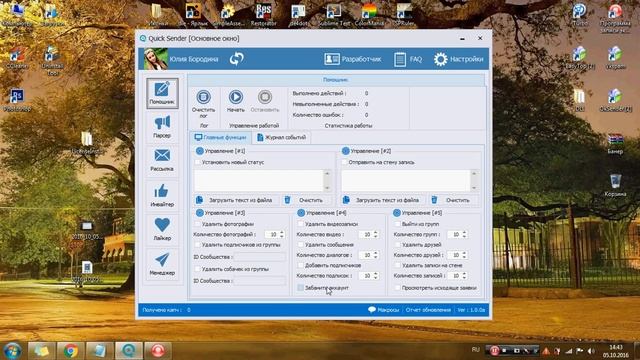
Task: Open the Рассылка envelope section
Action: 162,160
